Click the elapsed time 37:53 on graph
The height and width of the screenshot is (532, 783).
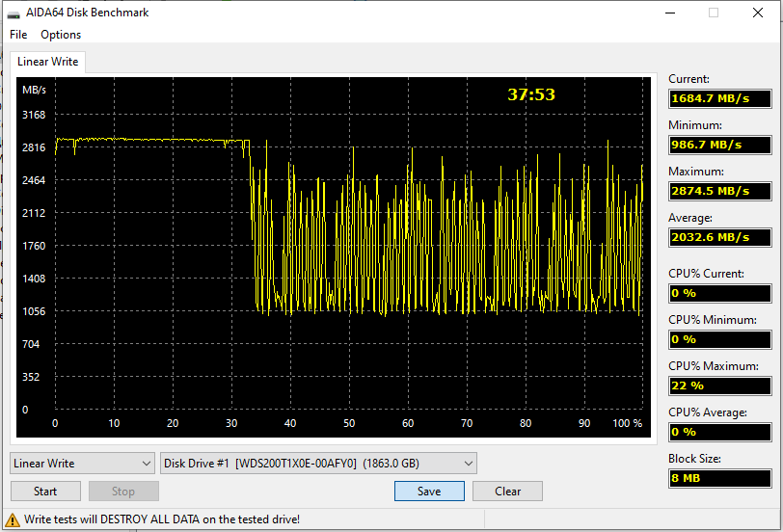tap(531, 94)
